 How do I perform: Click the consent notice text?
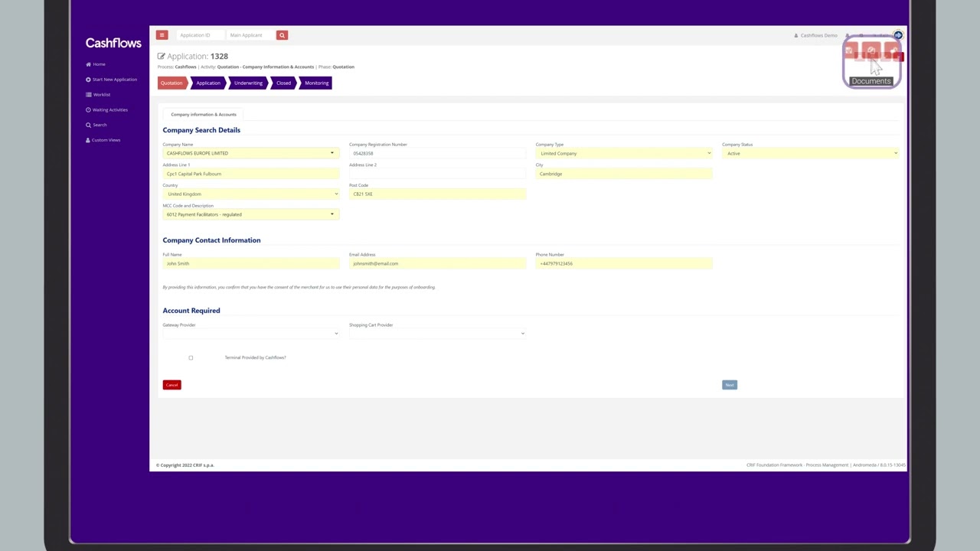[299, 287]
